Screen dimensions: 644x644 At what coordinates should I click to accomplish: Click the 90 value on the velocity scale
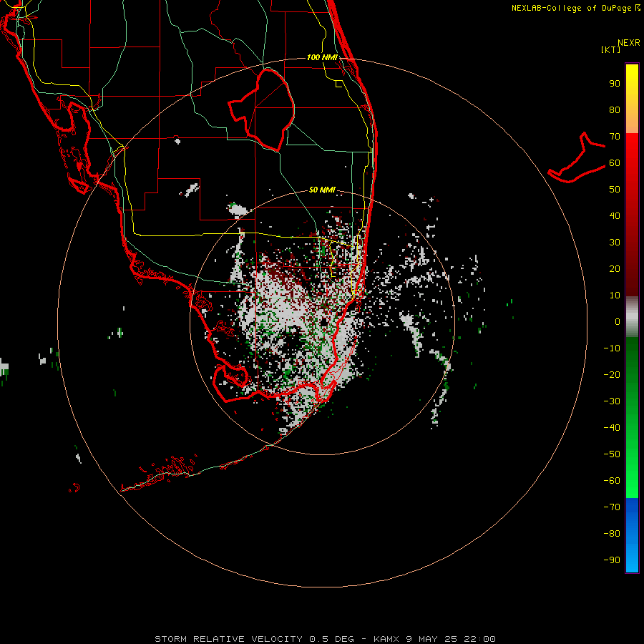(x=615, y=84)
